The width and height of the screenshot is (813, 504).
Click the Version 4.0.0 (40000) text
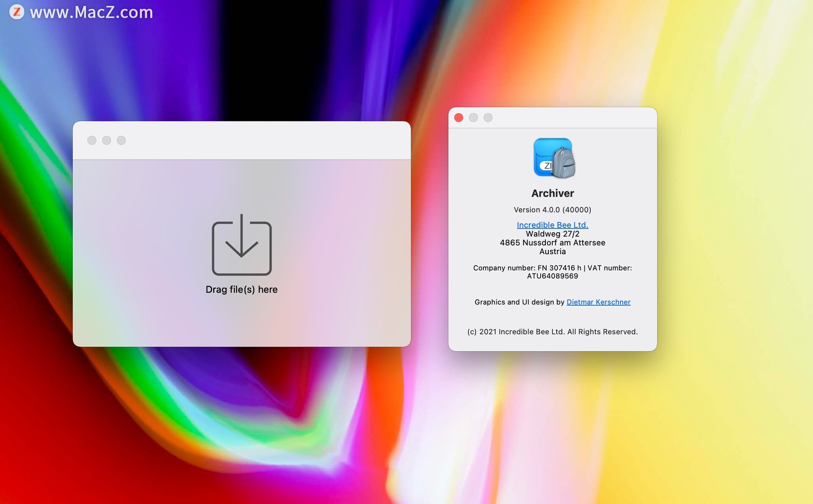pos(552,210)
